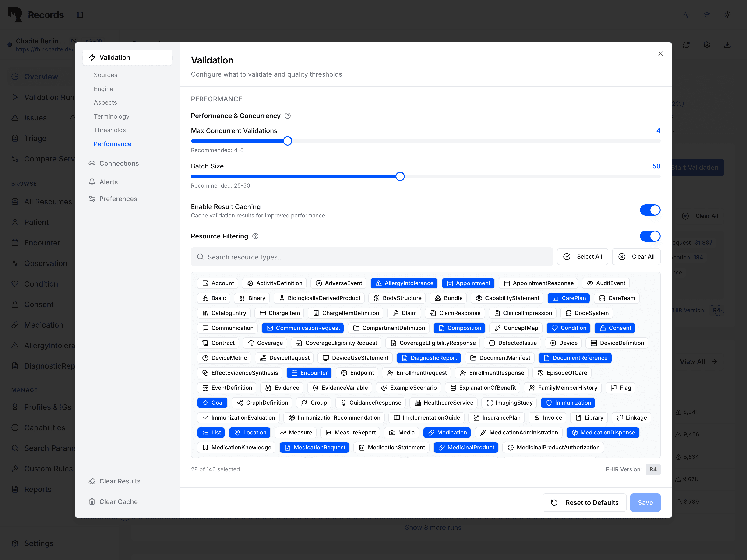Screen dimensions: 747x560
Task: Open the Triage section via its clipboard icon
Action: (15, 138)
